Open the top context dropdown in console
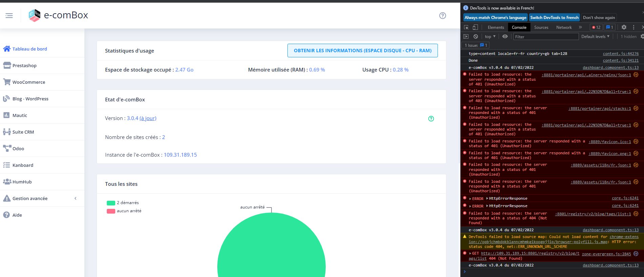Image resolution: width=644 pixels, height=277 pixels. click(x=490, y=37)
